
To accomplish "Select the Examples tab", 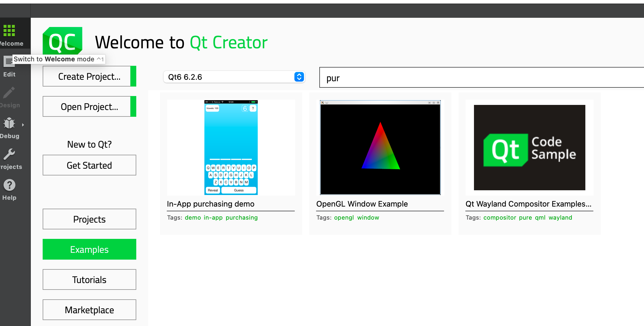I will (x=89, y=249).
